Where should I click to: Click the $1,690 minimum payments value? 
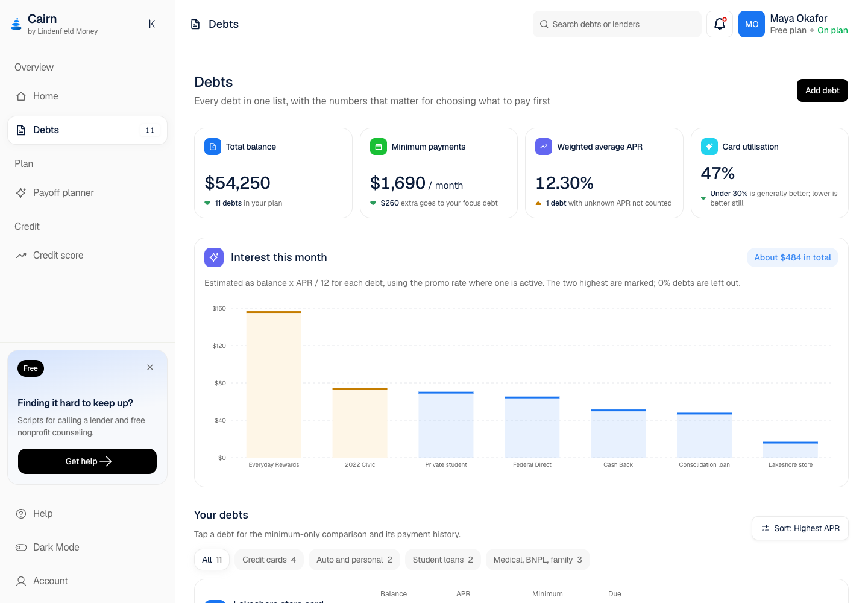click(398, 183)
